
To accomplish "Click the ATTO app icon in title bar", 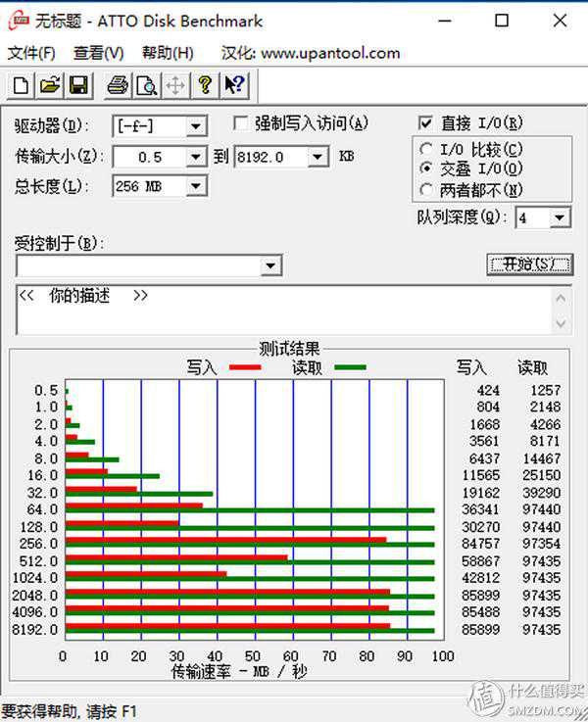I will click(19, 21).
